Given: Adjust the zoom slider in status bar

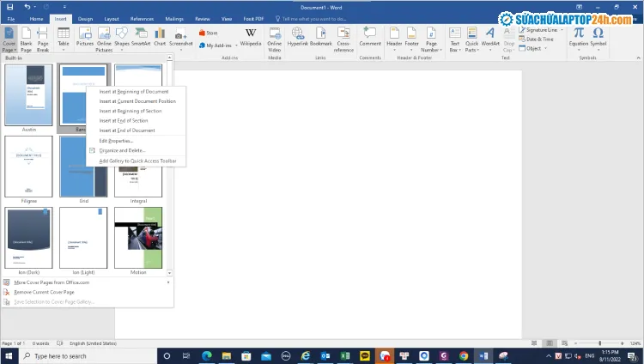Looking at the screenshot, I should pos(599,343).
